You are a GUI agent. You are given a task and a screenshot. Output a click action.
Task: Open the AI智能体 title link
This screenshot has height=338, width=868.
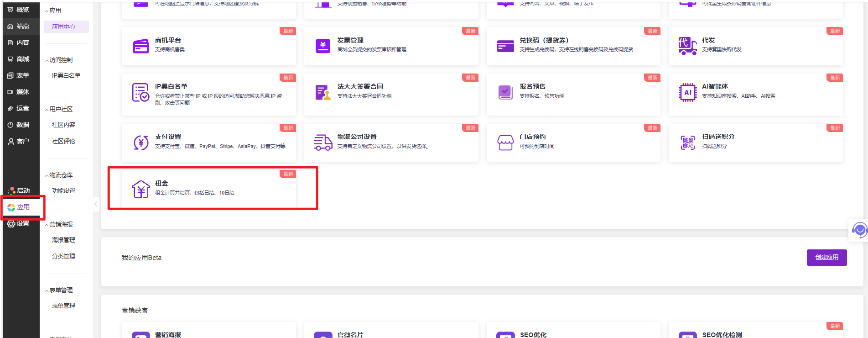coord(715,86)
